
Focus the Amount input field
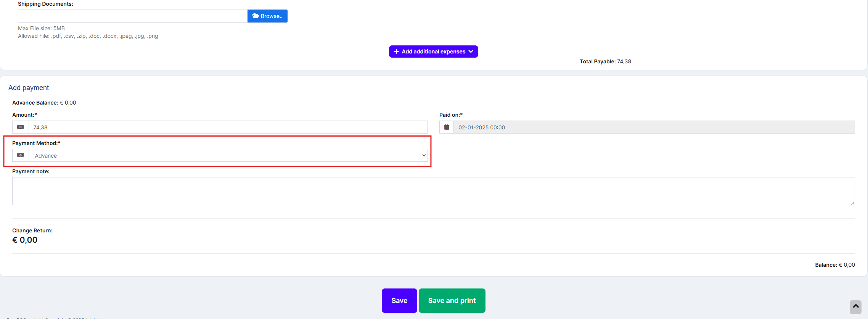227,127
